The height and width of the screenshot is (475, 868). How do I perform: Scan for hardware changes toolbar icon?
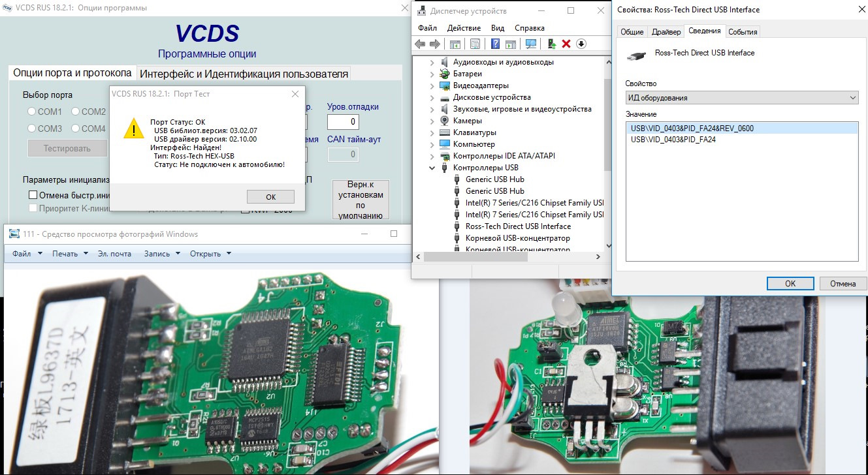[530, 44]
